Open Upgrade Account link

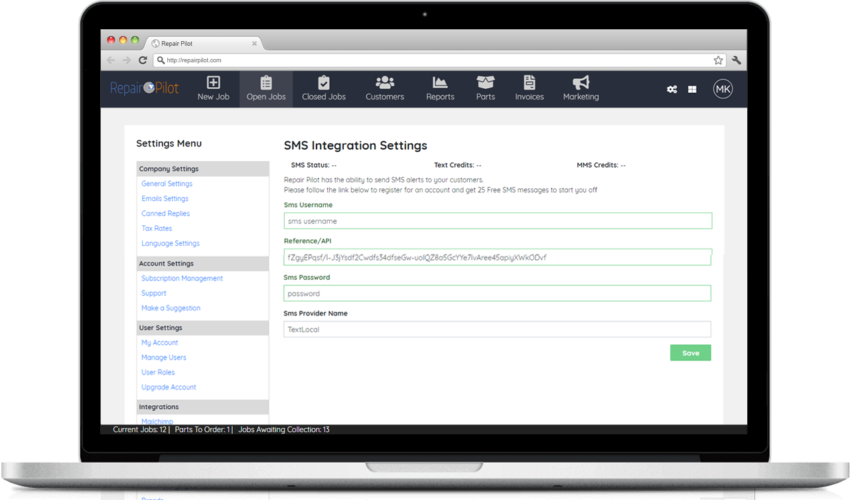click(169, 387)
